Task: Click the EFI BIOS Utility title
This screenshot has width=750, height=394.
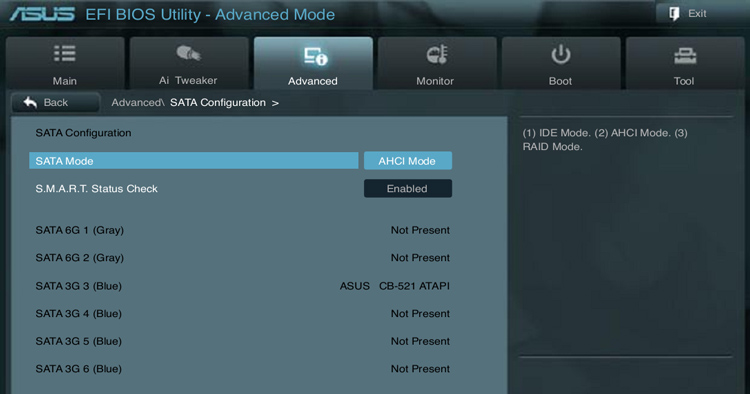Action: pos(210,14)
